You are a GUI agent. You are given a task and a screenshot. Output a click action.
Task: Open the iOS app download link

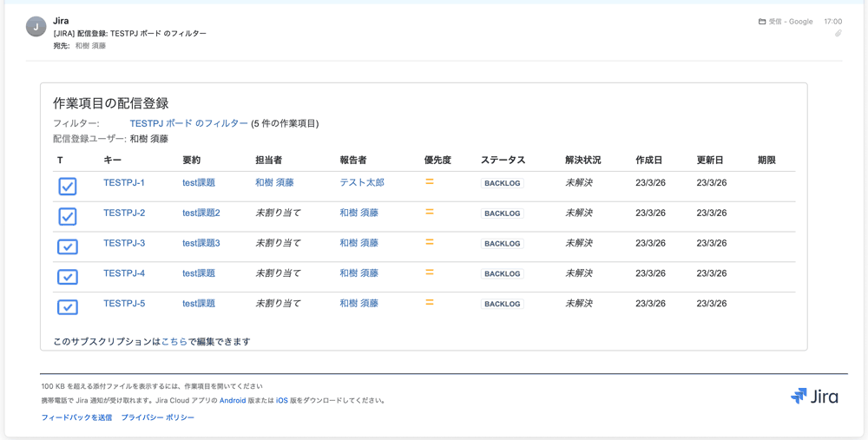pyautogui.click(x=282, y=401)
